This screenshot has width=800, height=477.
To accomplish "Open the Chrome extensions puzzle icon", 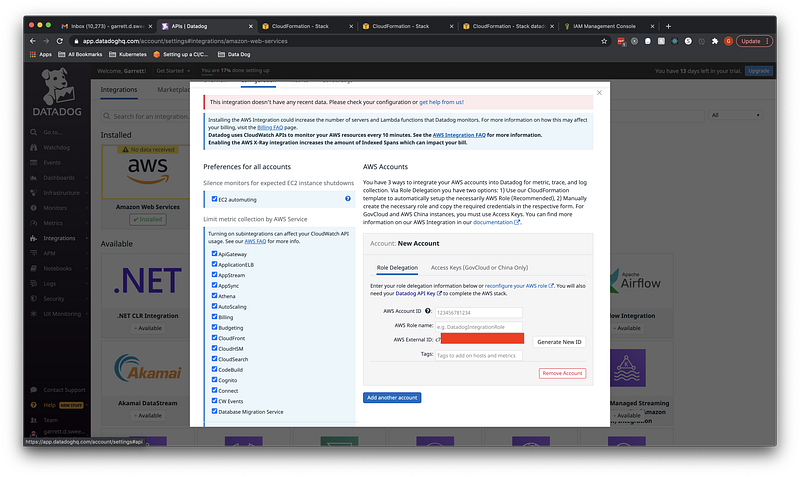I will tap(715, 41).
